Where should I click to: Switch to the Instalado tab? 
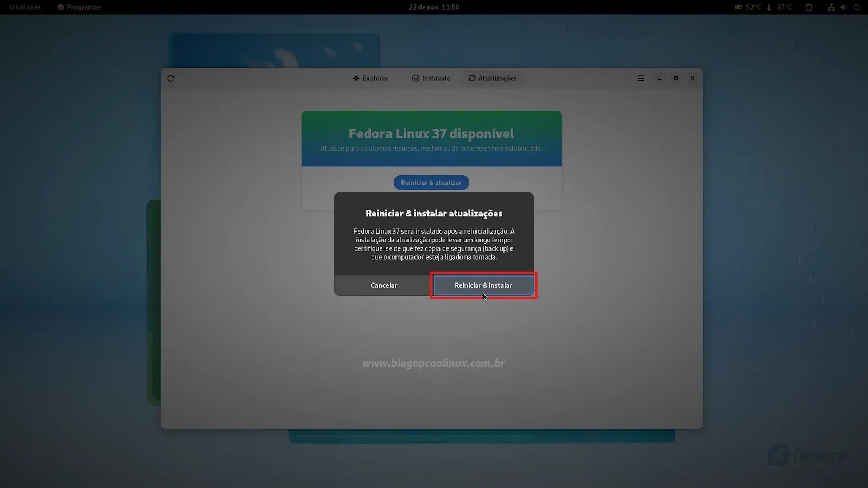(431, 78)
